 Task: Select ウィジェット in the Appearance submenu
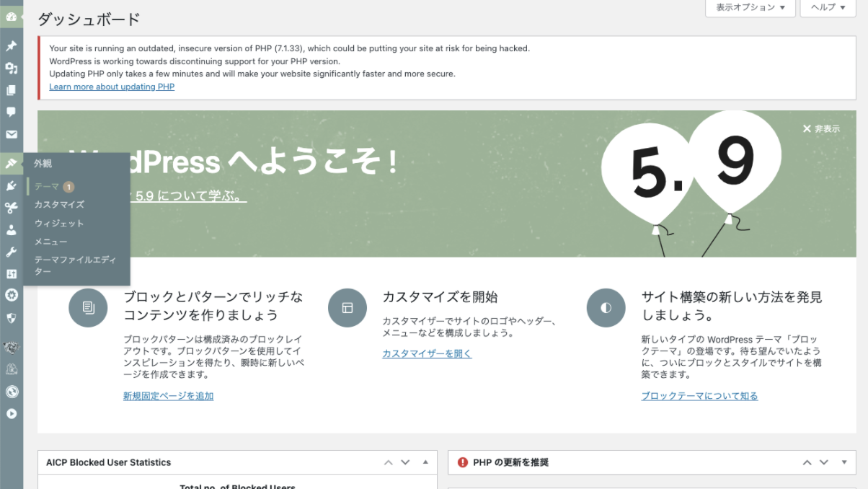59,224
